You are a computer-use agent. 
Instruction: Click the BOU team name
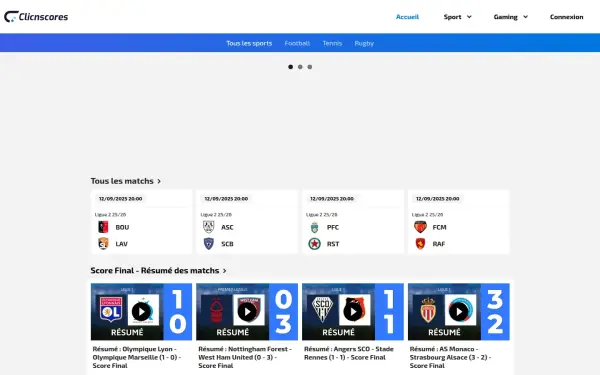(122, 227)
